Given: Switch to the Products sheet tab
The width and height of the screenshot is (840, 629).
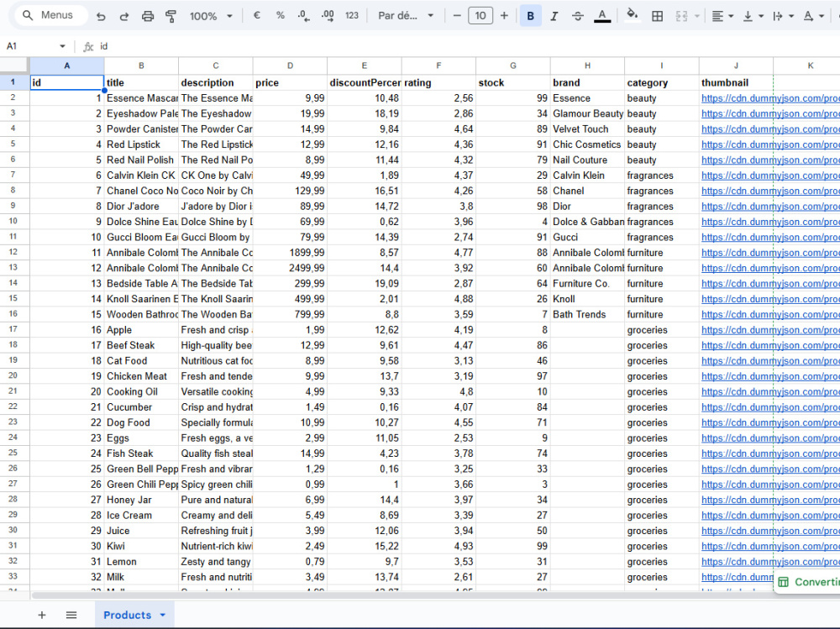Looking at the screenshot, I should tap(128, 615).
